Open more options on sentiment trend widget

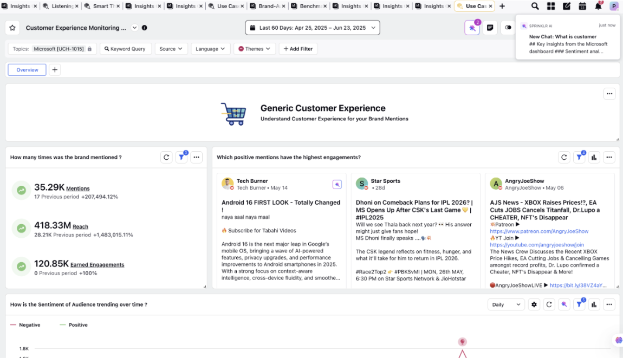point(609,304)
